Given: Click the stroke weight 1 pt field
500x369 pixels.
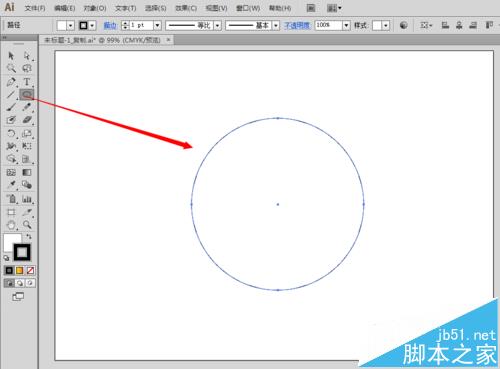Looking at the screenshot, I should (x=141, y=25).
